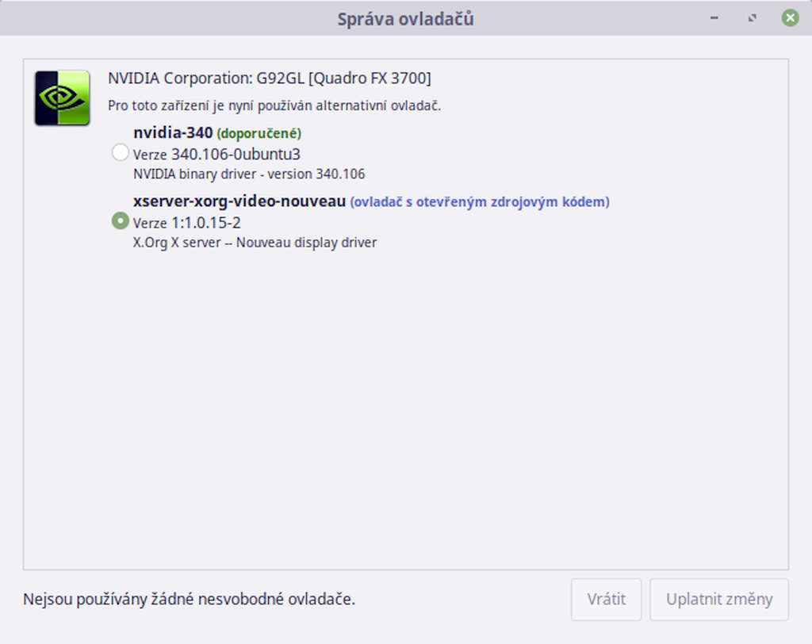Screen dimensions: 812x644
Task: Maximize the driver manager window
Action: click(752, 18)
